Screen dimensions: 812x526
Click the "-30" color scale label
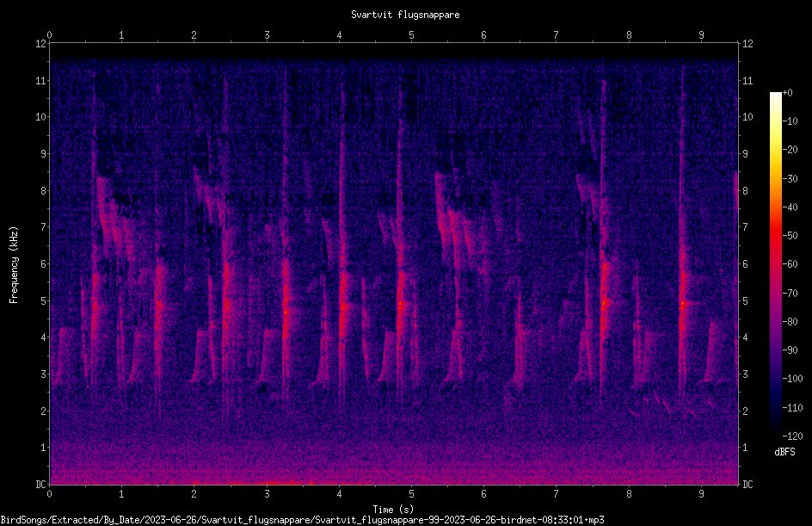790,179
